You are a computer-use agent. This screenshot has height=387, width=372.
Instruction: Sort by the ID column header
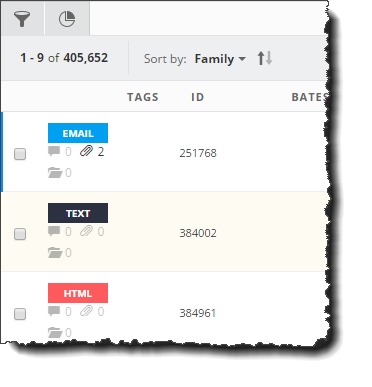[197, 97]
